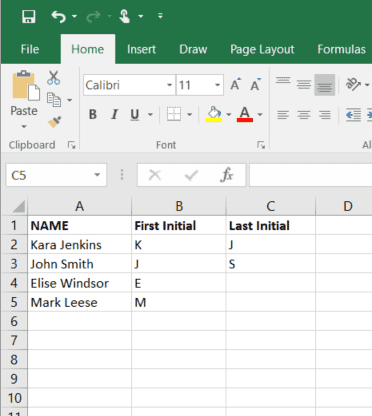Toggle Bold formatting
The image size is (372, 416).
(93, 115)
